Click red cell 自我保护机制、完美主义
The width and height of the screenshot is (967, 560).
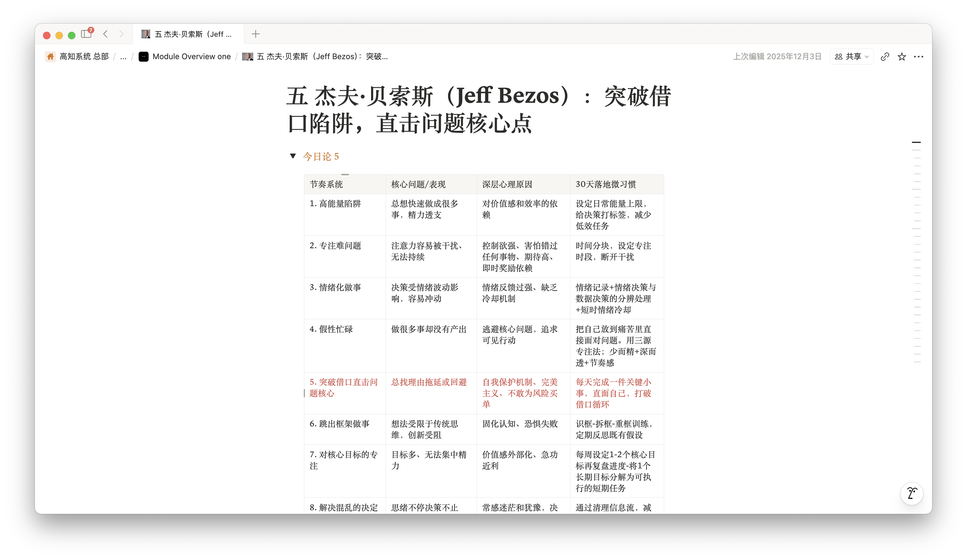(x=523, y=393)
